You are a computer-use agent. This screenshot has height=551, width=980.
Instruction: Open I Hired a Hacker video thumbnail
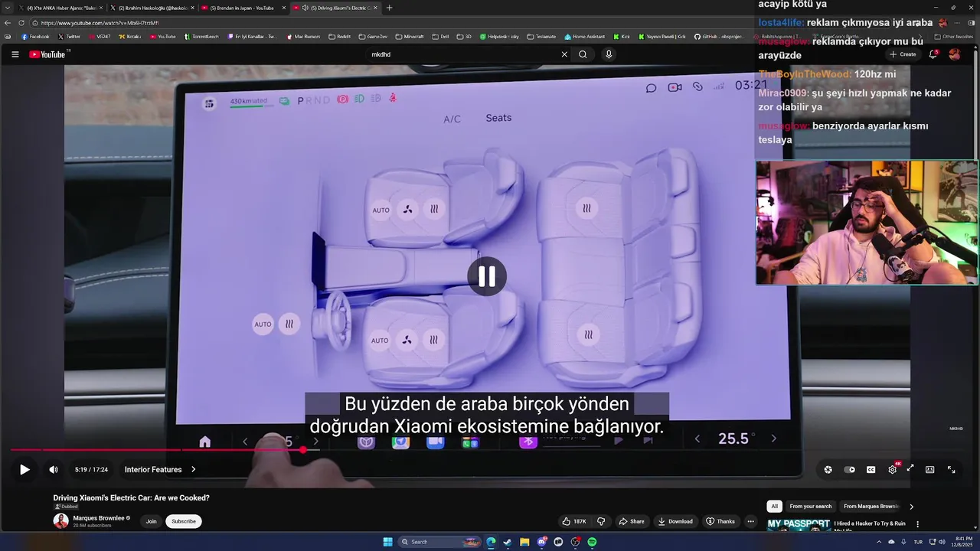[x=799, y=524]
